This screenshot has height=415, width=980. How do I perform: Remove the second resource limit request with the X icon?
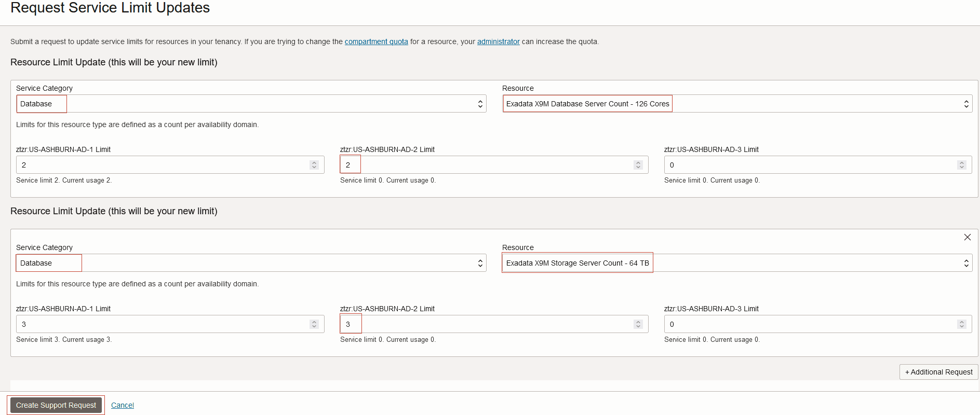coord(967,237)
